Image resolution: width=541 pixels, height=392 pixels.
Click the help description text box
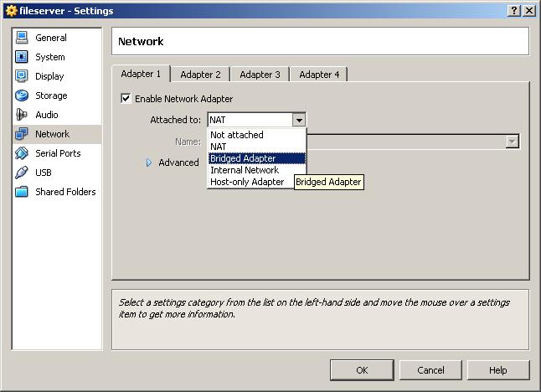point(320,319)
